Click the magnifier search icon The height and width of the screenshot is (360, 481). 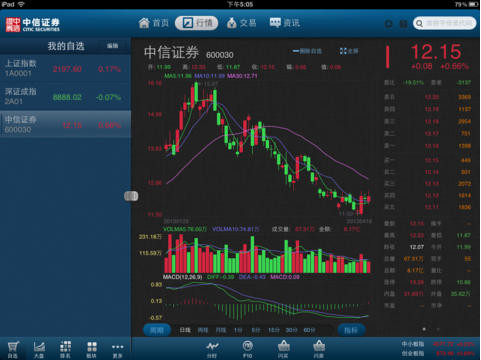(419, 24)
